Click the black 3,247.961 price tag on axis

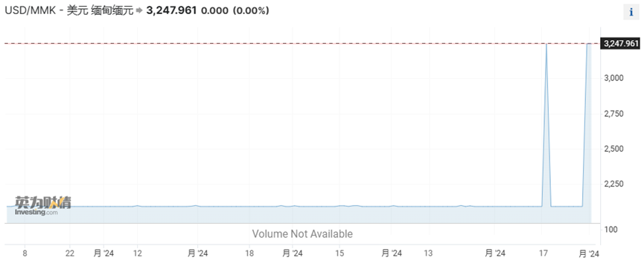622,43
